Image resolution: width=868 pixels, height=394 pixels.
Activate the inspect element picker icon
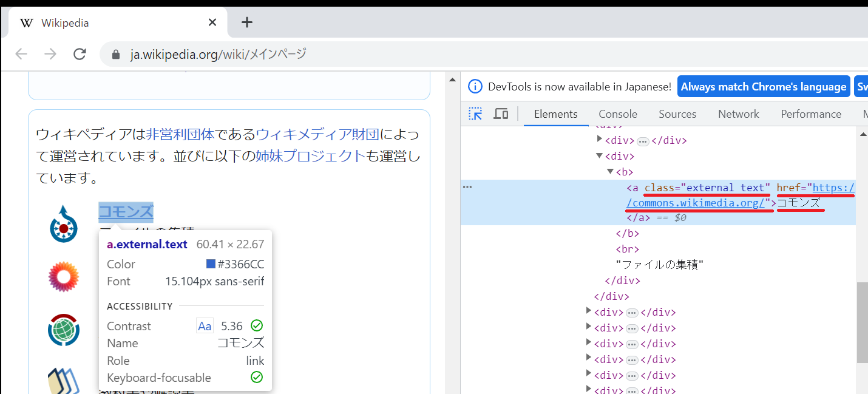click(475, 114)
